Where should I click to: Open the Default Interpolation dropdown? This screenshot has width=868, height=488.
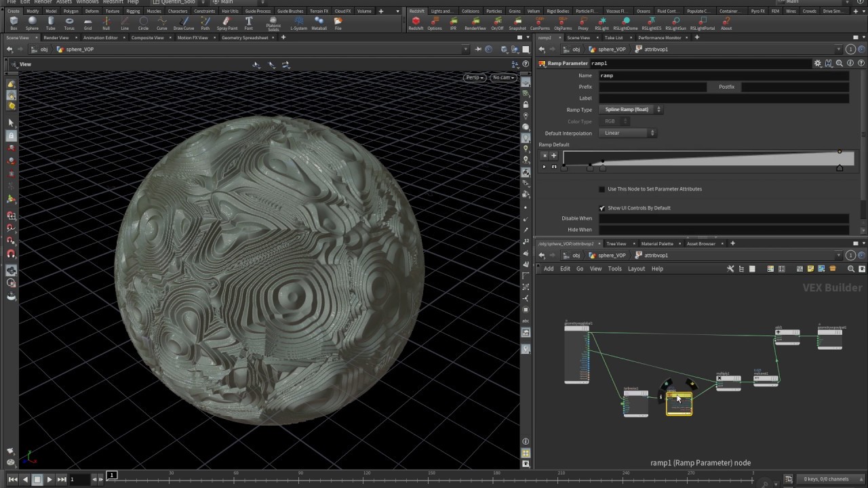tap(627, 133)
